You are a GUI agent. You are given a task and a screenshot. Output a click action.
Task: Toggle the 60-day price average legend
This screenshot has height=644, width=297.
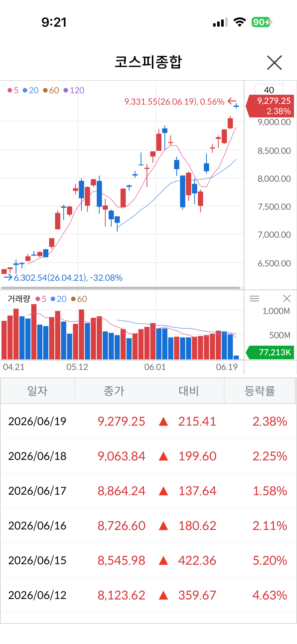coord(51,90)
